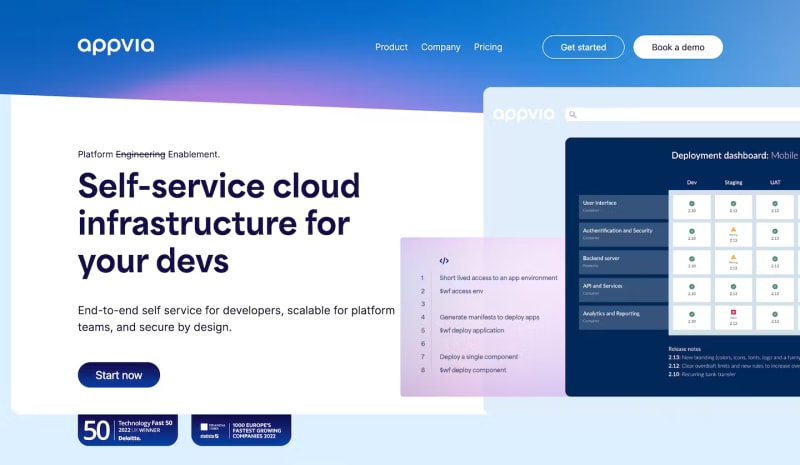Click the Dev column header
Image resolution: width=800 pixels, height=465 pixels.
[692, 182]
